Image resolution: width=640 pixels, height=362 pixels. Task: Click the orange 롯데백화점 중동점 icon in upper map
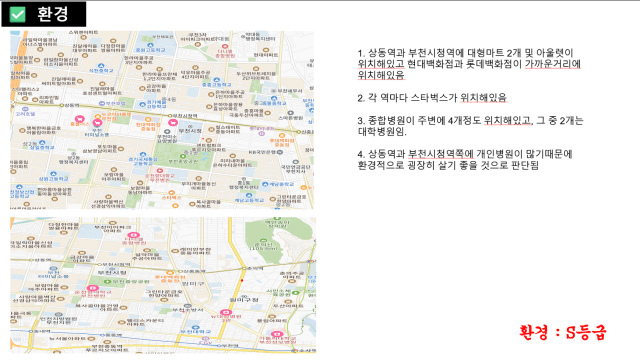[282, 135]
